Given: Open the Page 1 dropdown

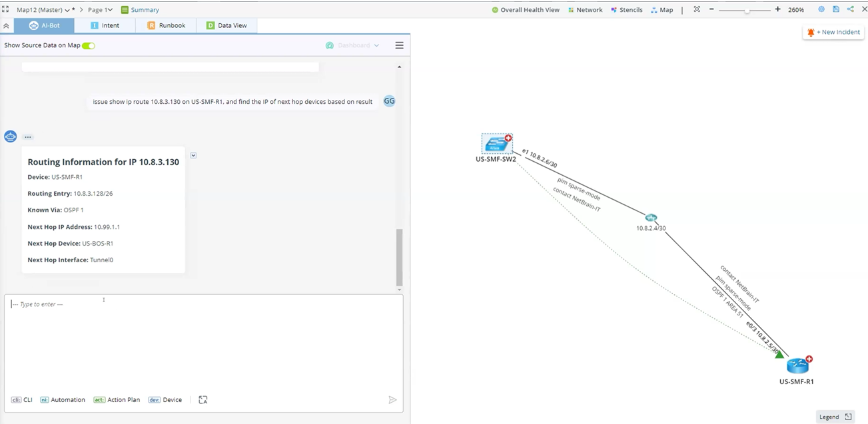Looking at the screenshot, I should point(109,10).
